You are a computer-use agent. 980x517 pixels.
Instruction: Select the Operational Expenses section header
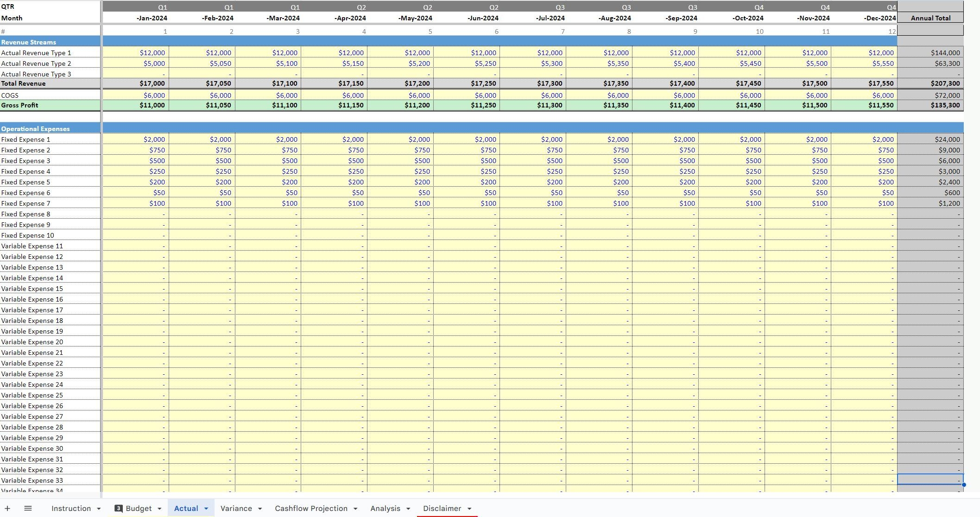click(35, 129)
